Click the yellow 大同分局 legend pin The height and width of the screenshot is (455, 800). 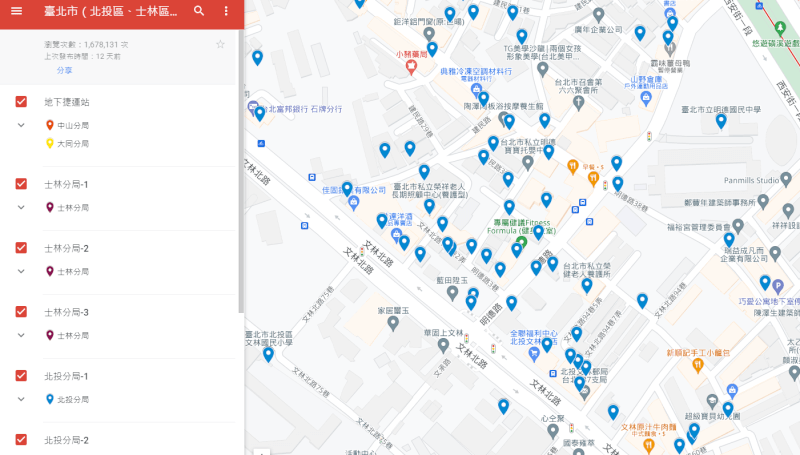pos(49,143)
